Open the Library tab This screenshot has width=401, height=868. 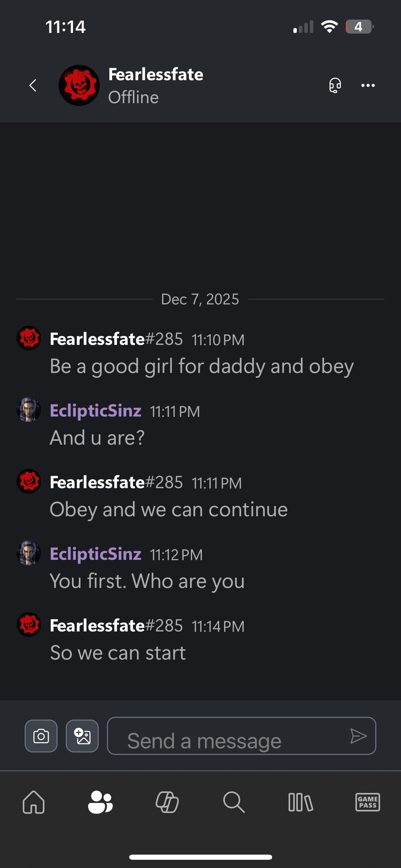pos(301,802)
